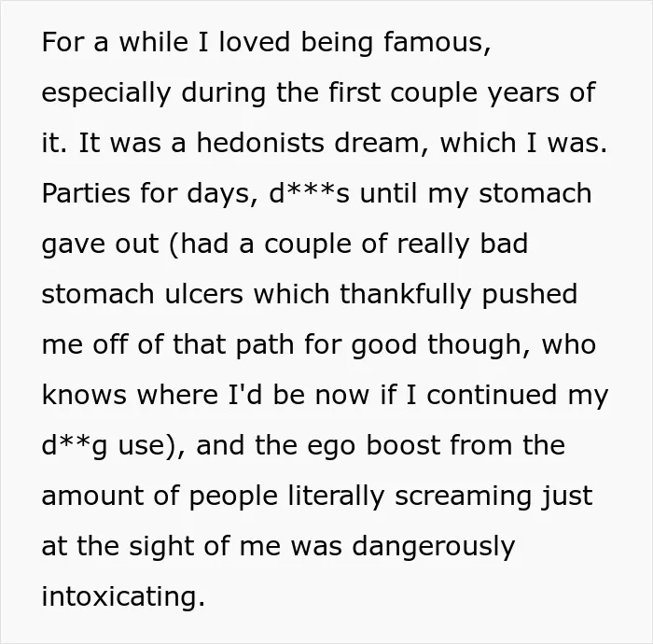
Task: Click the word 'dangerously' near the bottom
Action: tap(434, 547)
